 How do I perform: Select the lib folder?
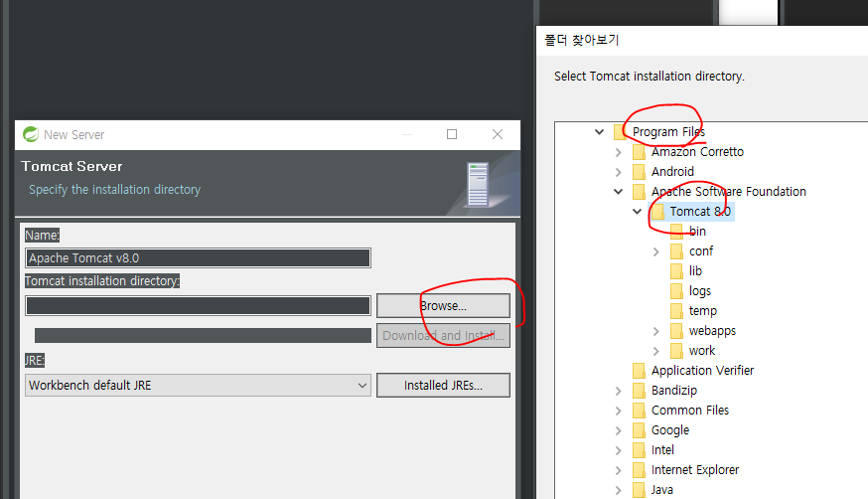(x=695, y=271)
